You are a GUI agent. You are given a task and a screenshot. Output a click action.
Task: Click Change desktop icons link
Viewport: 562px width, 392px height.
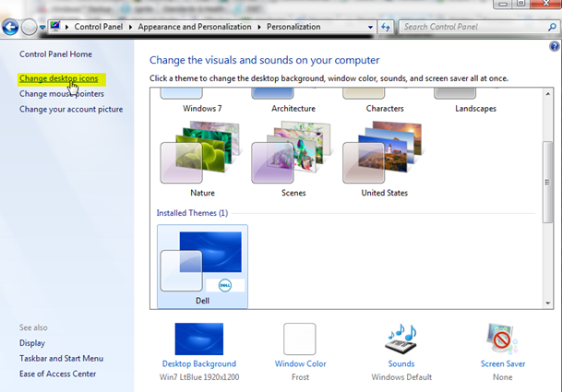pyautogui.click(x=58, y=78)
